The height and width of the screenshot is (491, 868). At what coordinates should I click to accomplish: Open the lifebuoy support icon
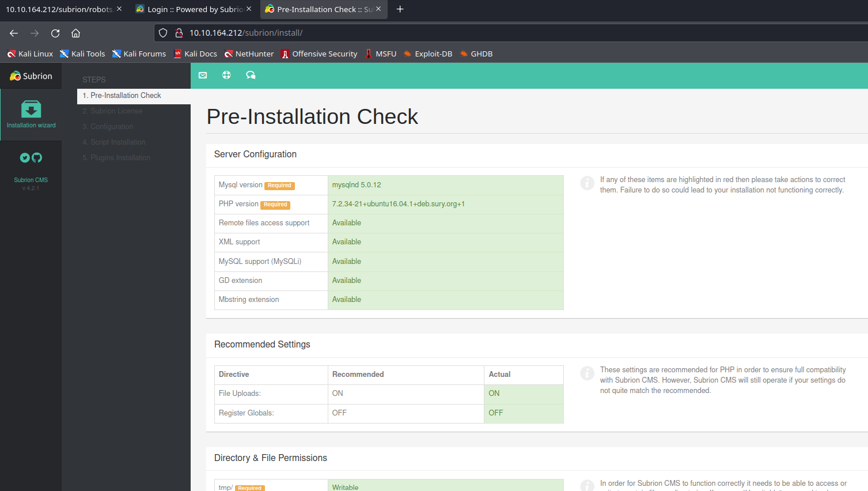tap(226, 75)
